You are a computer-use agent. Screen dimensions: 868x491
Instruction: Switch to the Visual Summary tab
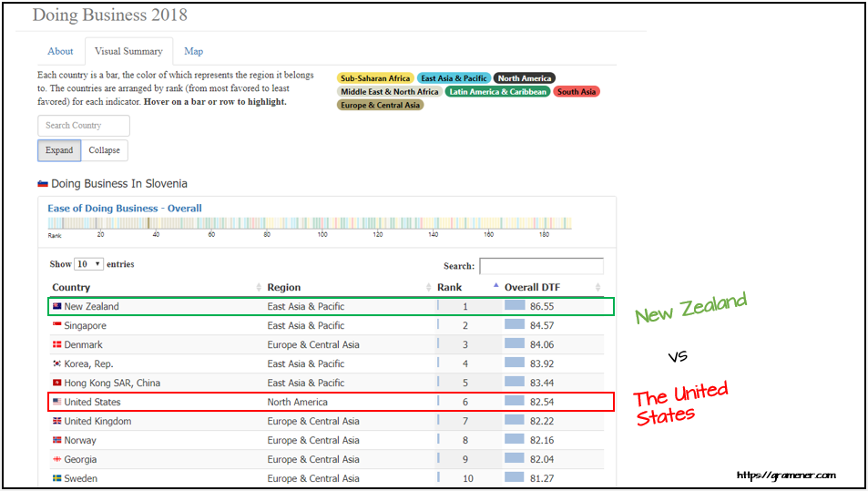point(128,51)
